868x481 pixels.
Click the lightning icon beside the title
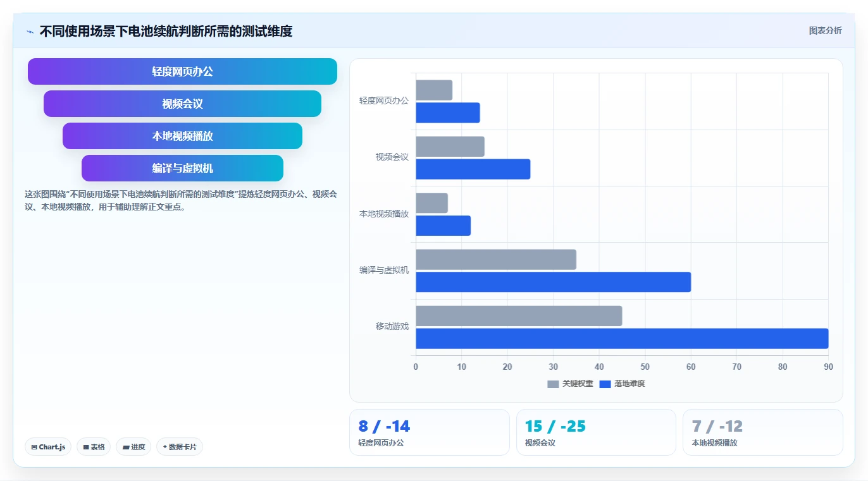[x=30, y=32]
